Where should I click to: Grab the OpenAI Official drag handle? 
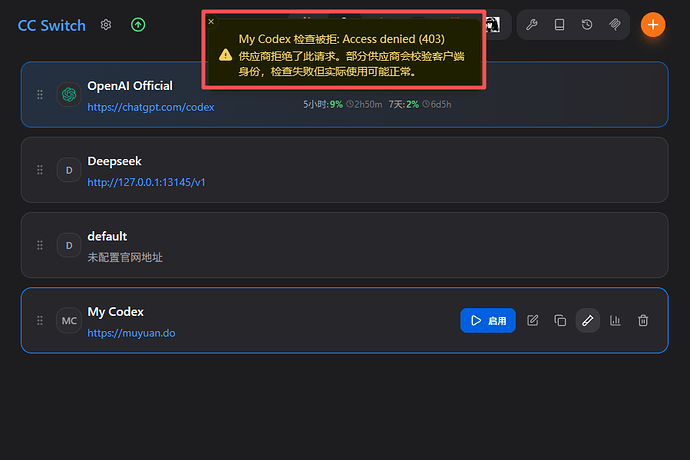[40, 95]
